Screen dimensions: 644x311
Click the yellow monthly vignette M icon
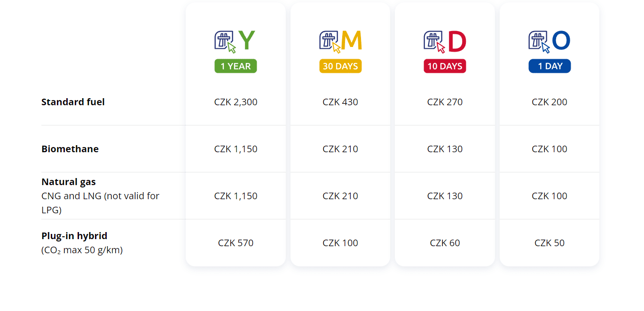(x=340, y=41)
